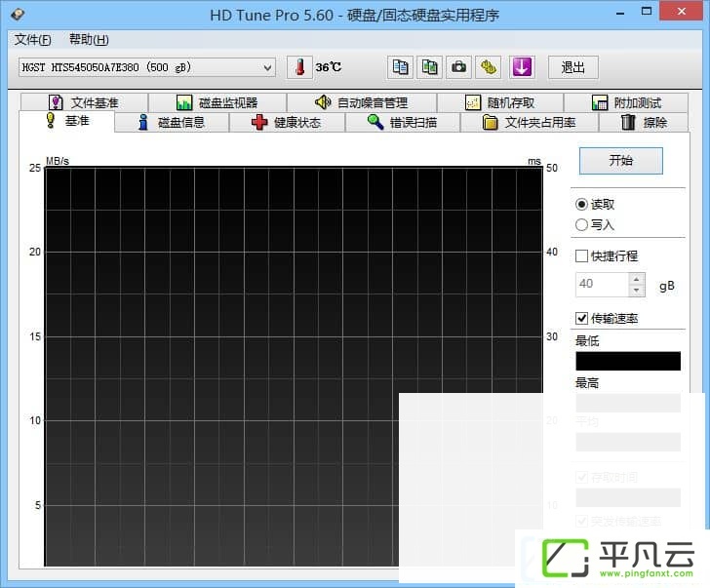Increase the gB value with up stepper

636,279
